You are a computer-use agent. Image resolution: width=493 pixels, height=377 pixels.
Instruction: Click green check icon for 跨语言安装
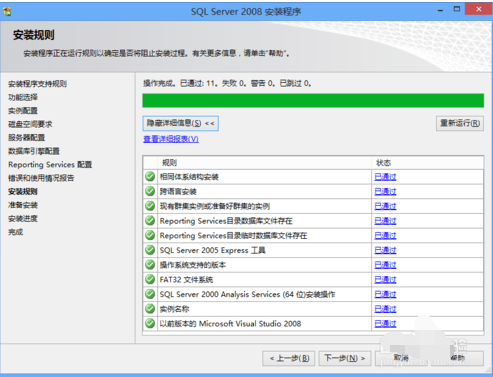point(150,191)
